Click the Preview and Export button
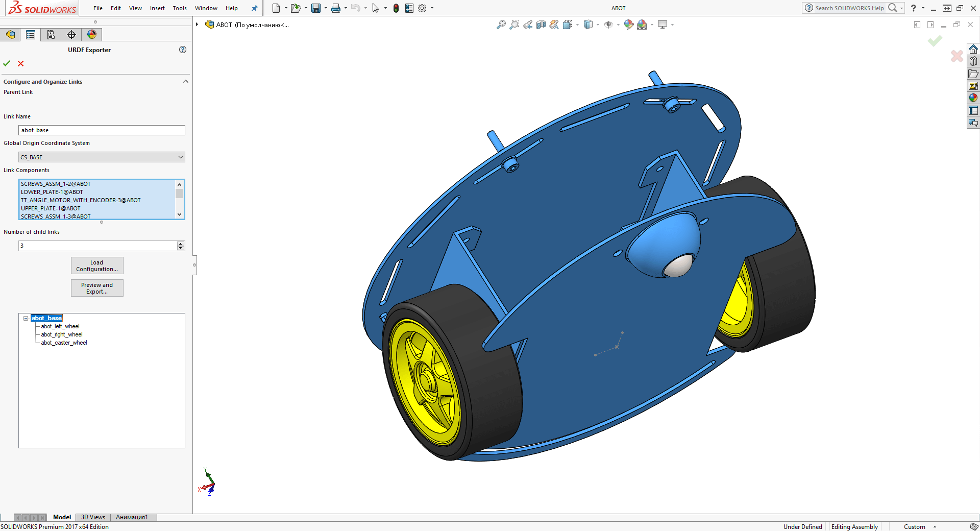 pos(97,288)
